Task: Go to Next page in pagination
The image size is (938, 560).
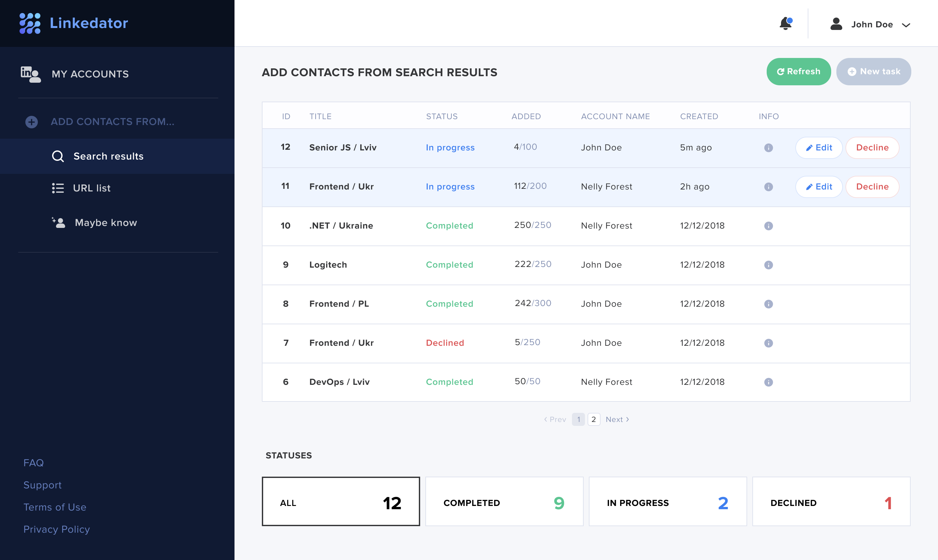Action: pyautogui.click(x=617, y=419)
